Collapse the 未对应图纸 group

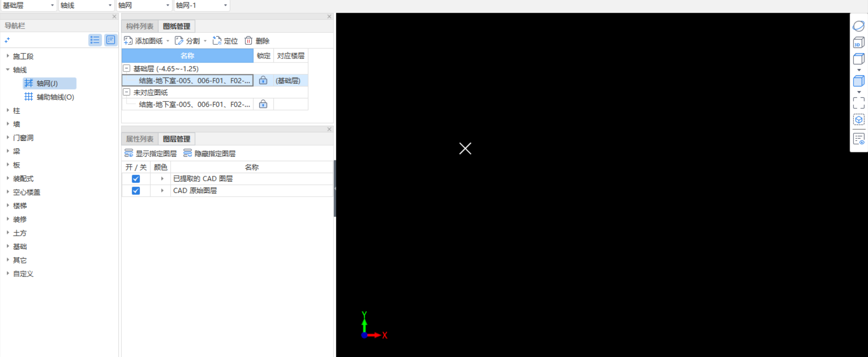click(x=127, y=92)
